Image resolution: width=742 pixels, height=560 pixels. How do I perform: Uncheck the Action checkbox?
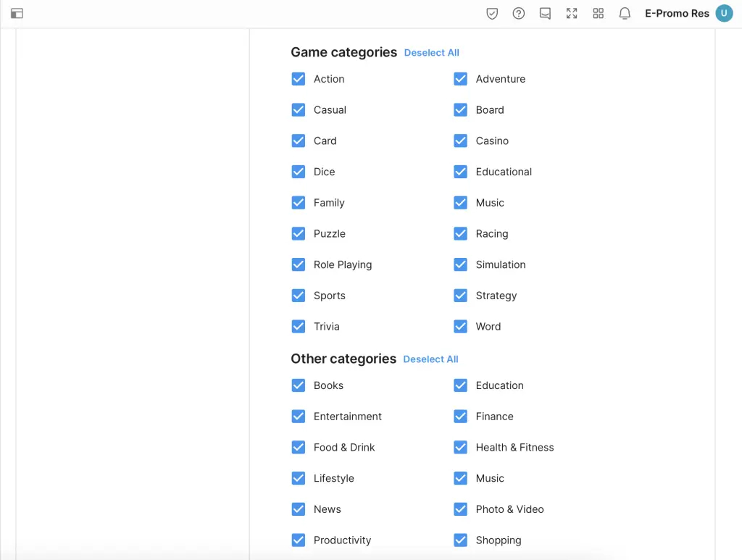coord(299,79)
